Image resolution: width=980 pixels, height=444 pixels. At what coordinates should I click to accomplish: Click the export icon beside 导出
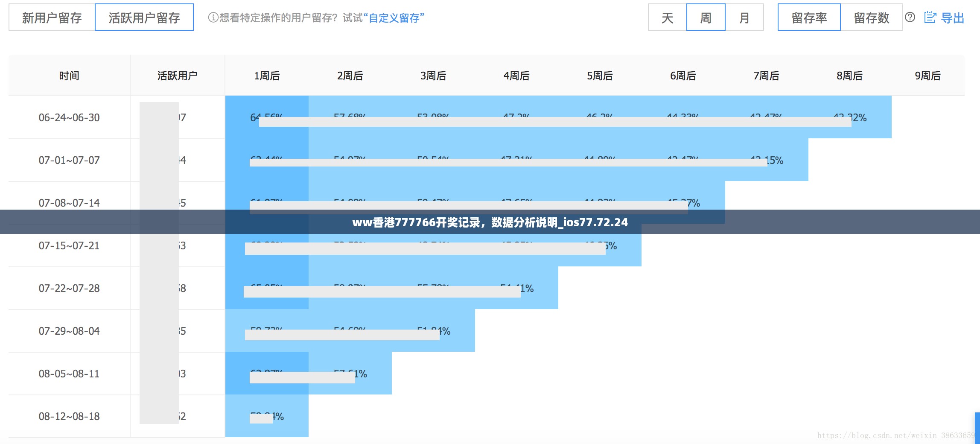pos(930,18)
